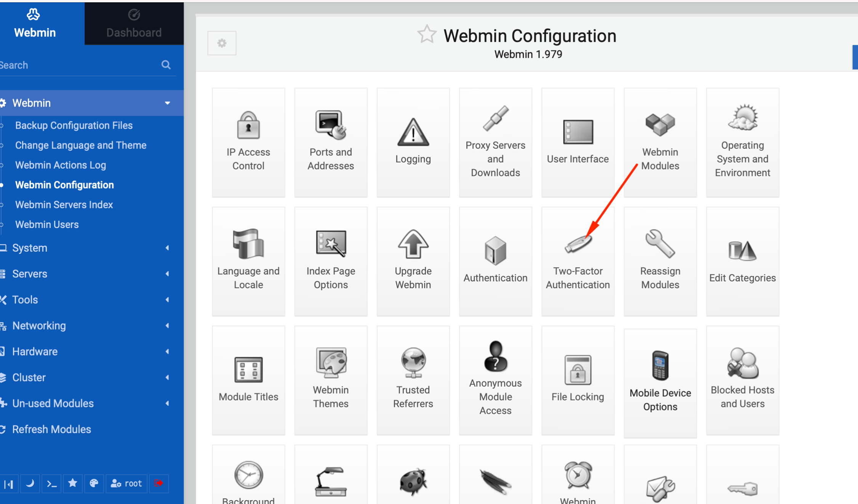Favorite this page with the title star
This screenshot has width=858, height=504.
(x=427, y=34)
